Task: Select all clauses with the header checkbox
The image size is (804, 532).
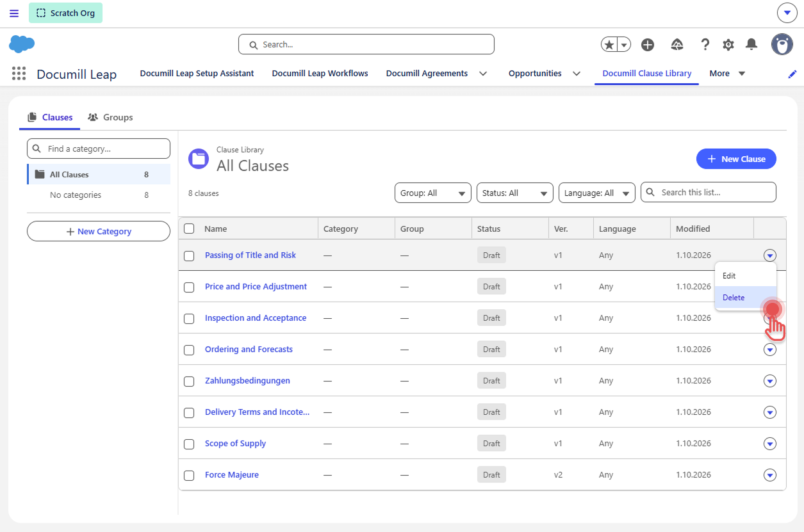Action: [x=189, y=229]
